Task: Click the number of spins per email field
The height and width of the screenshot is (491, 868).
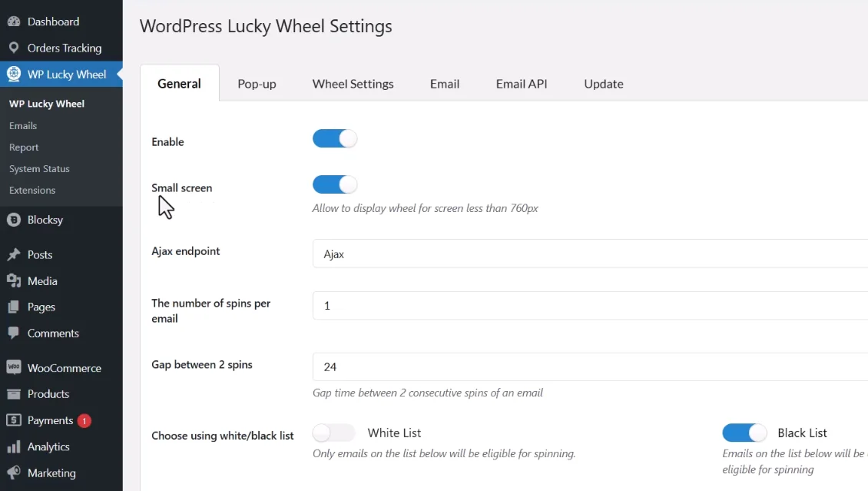Action: click(x=590, y=306)
